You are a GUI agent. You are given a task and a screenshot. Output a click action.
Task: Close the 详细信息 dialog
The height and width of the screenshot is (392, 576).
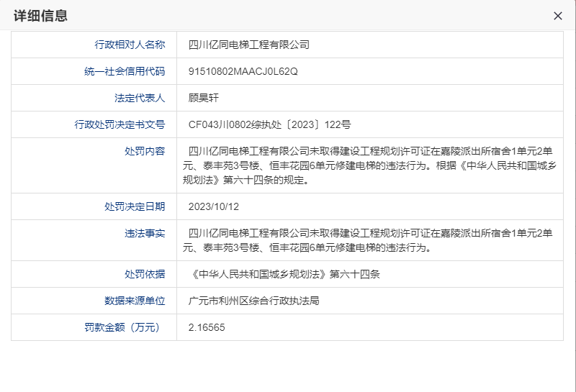557,16
